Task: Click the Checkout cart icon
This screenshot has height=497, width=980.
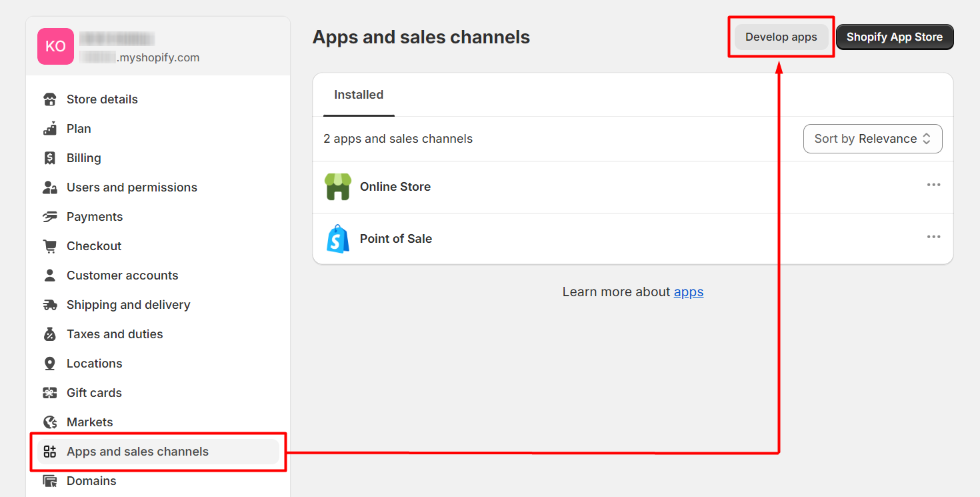Action: 50,246
